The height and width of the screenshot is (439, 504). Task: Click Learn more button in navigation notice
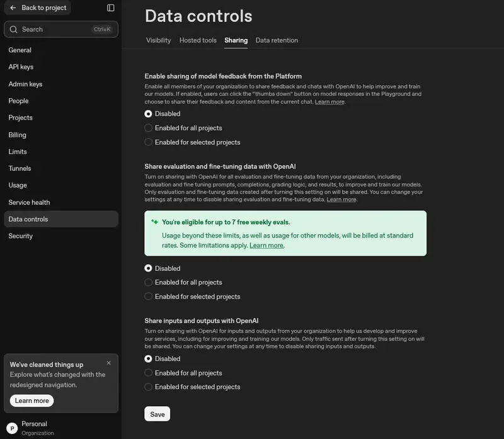pos(32,401)
